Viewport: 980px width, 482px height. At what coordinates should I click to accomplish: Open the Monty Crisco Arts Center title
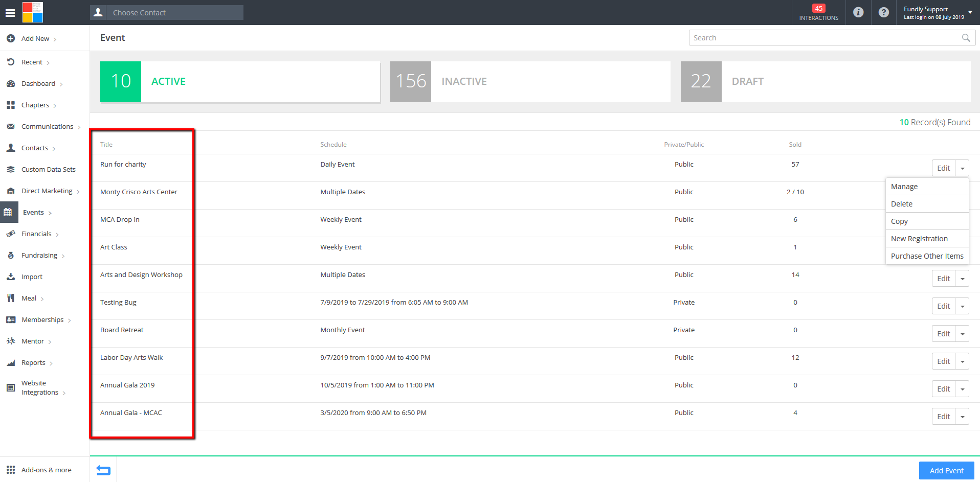pyautogui.click(x=139, y=192)
